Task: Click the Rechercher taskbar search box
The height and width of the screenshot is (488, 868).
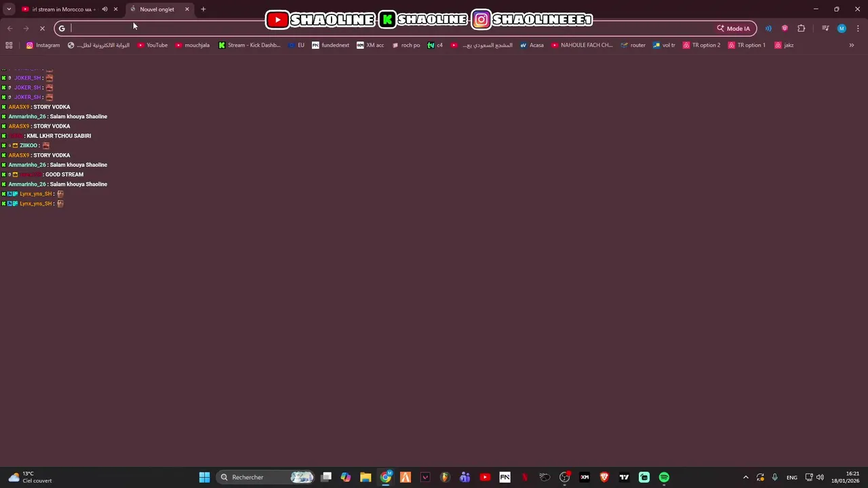Action: 267,477
